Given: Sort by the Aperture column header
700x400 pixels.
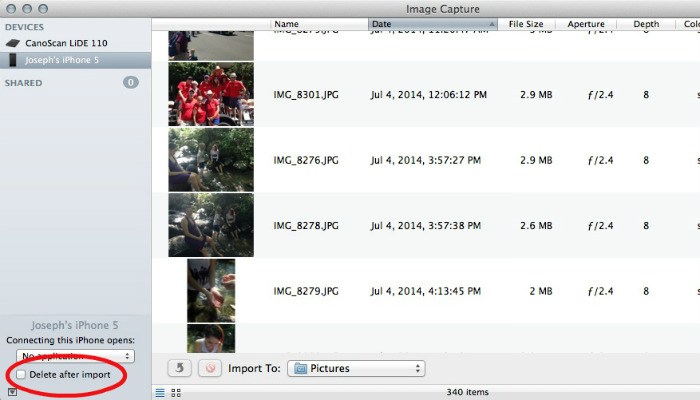Looking at the screenshot, I should click(x=586, y=24).
